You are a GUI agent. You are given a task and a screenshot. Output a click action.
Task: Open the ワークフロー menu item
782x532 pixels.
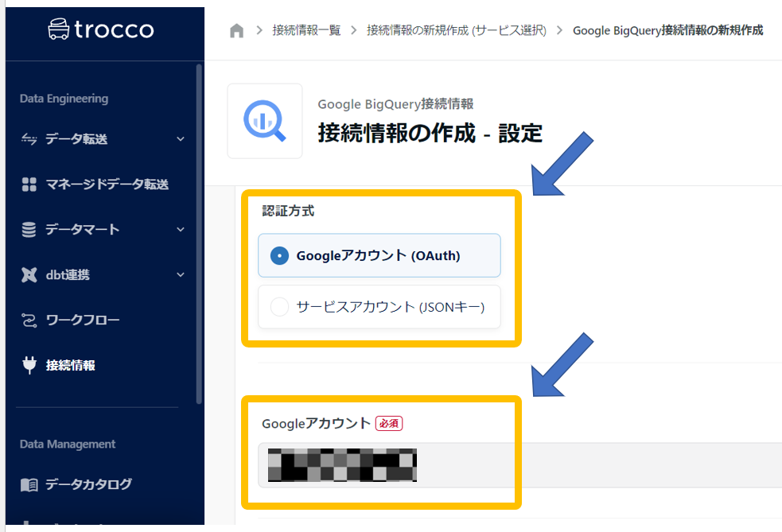point(83,320)
